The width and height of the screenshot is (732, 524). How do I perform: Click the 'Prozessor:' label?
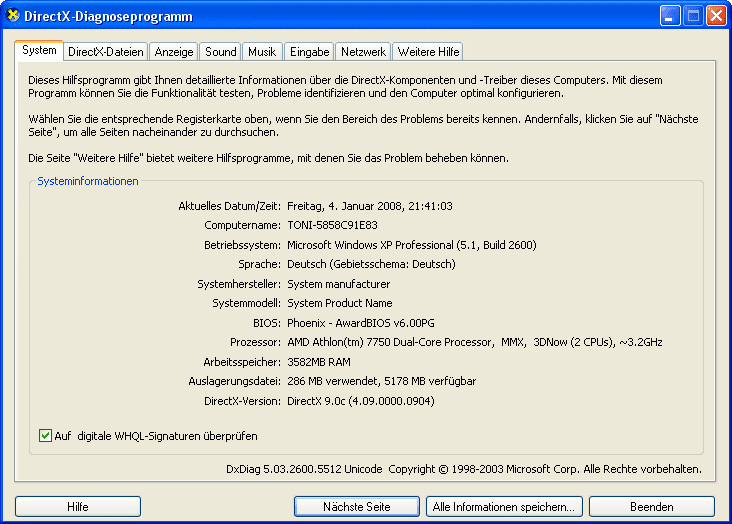point(255,342)
